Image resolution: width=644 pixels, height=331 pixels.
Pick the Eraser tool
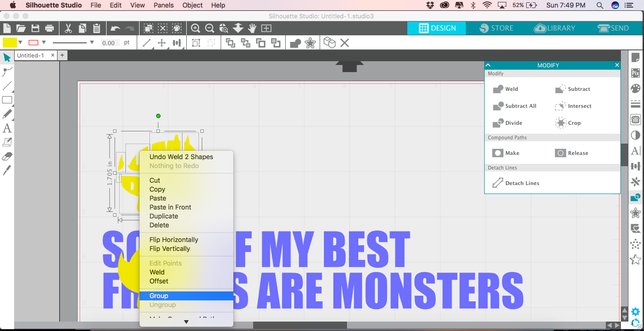(7, 156)
